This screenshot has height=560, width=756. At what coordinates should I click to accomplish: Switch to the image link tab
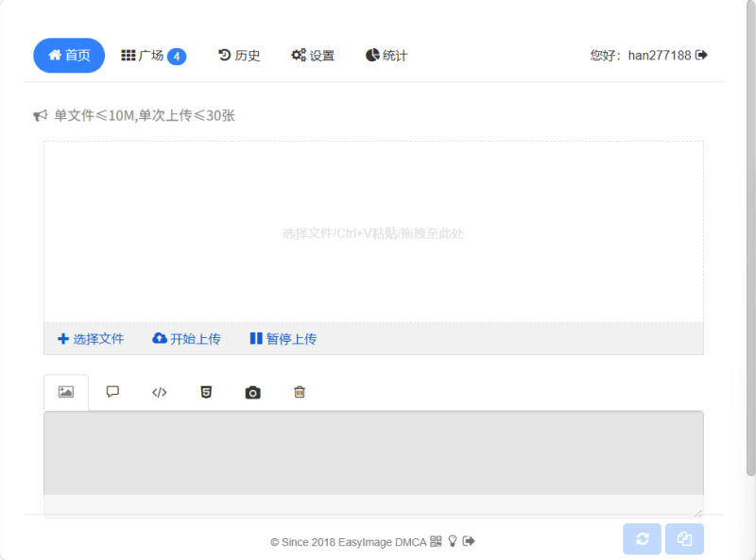click(66, 392)
